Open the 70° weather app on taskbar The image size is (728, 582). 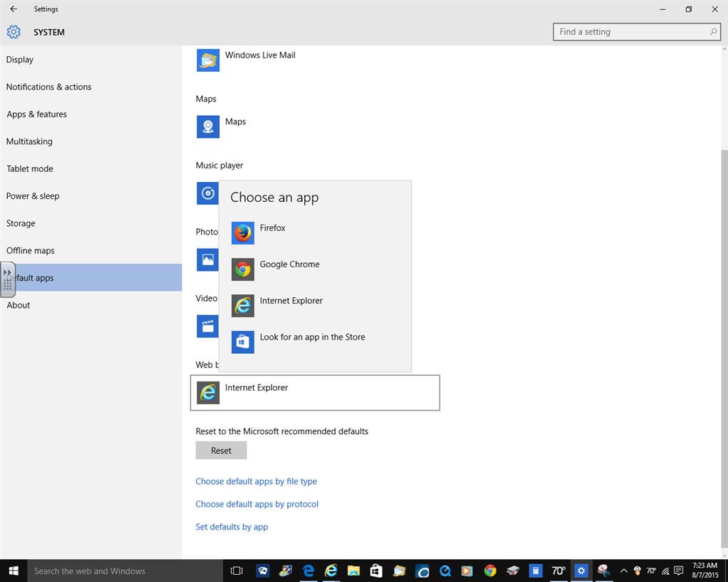click(x=558, y=571)
